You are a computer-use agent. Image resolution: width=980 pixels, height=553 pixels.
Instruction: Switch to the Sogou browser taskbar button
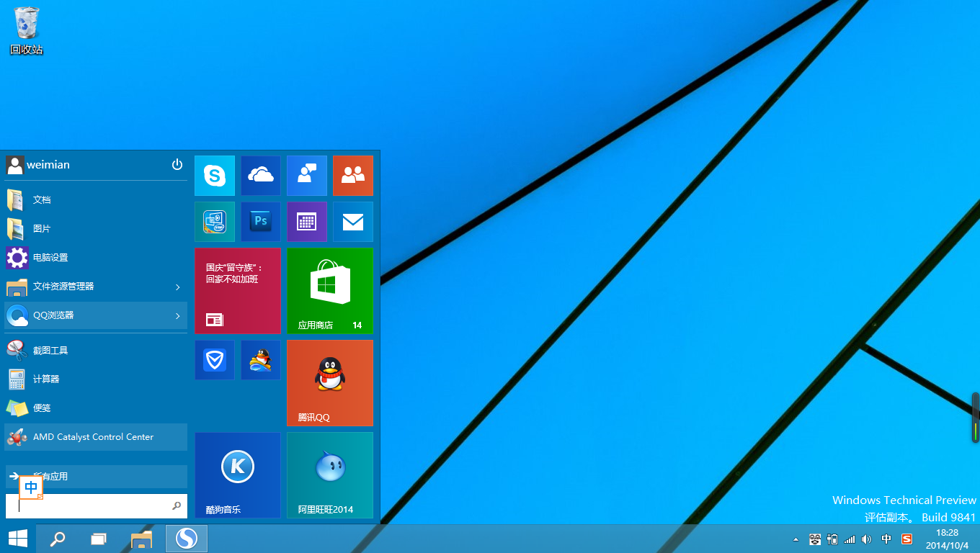pos(187,539)
